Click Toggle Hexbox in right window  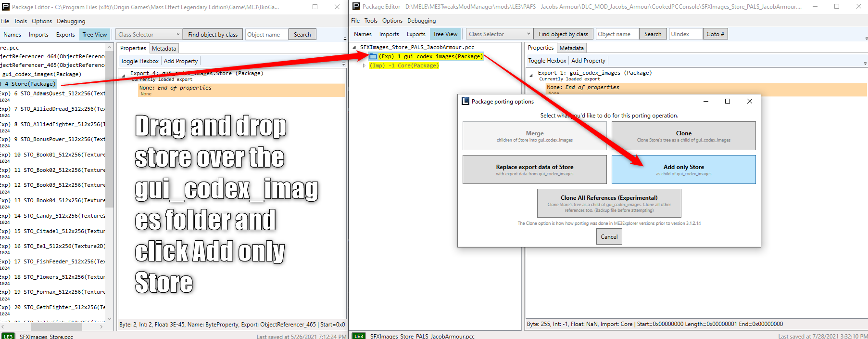pos(547,61)
